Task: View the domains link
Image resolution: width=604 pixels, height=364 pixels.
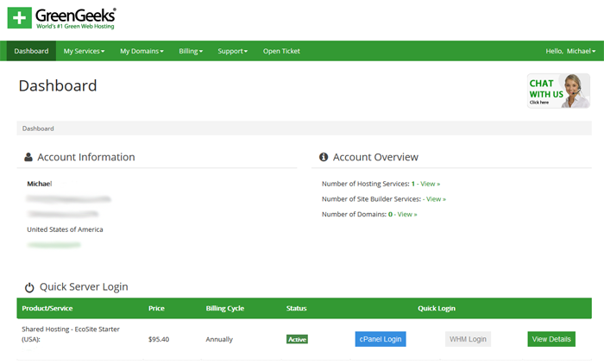Action: click(407, 214)
